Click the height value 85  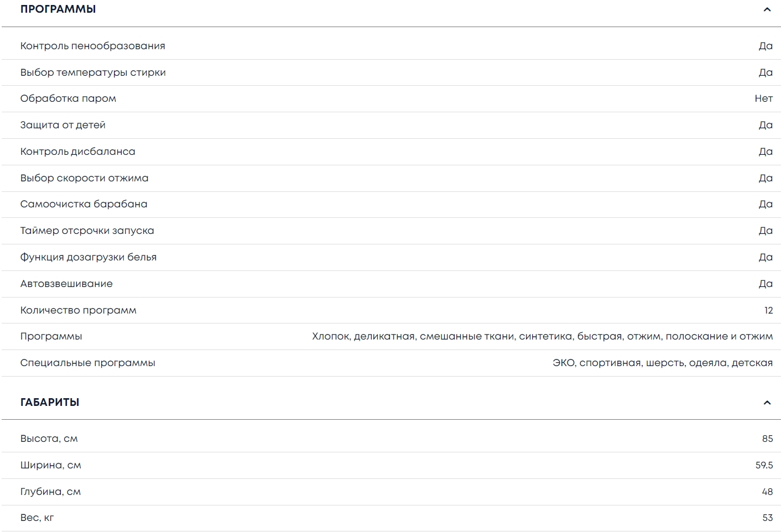click(767, 439)
